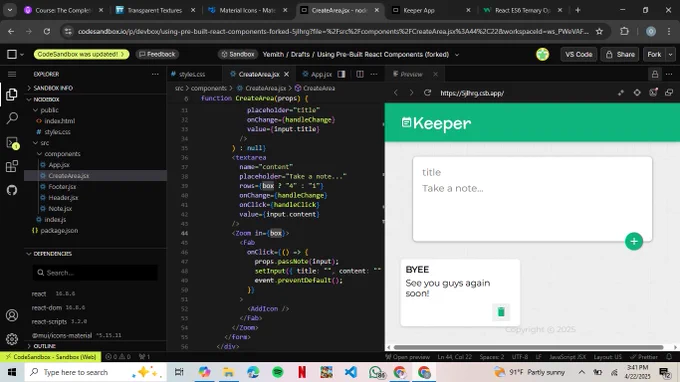Screen dimensions: 680x382
Task: Open the Explorer files icon in activity bar
Action: point(12,94)
